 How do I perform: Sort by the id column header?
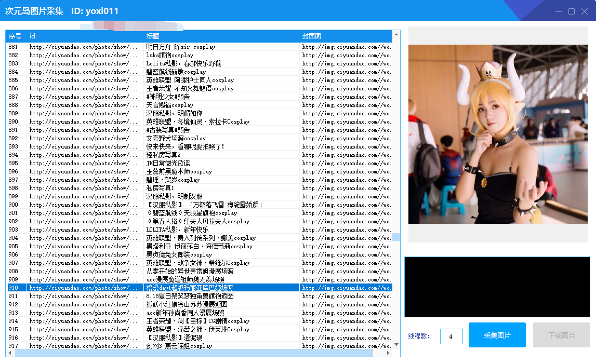(x=85, y=36)
